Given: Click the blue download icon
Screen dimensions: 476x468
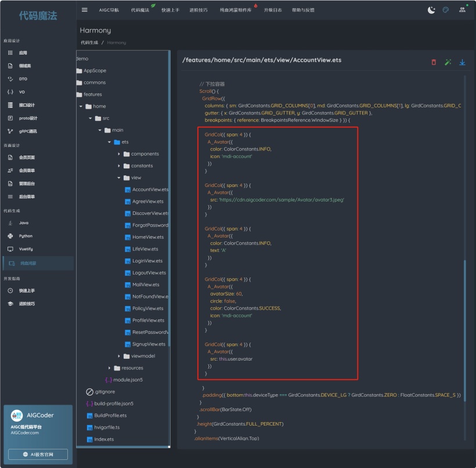Looking at the screenshot, I should tap(463, 62).
